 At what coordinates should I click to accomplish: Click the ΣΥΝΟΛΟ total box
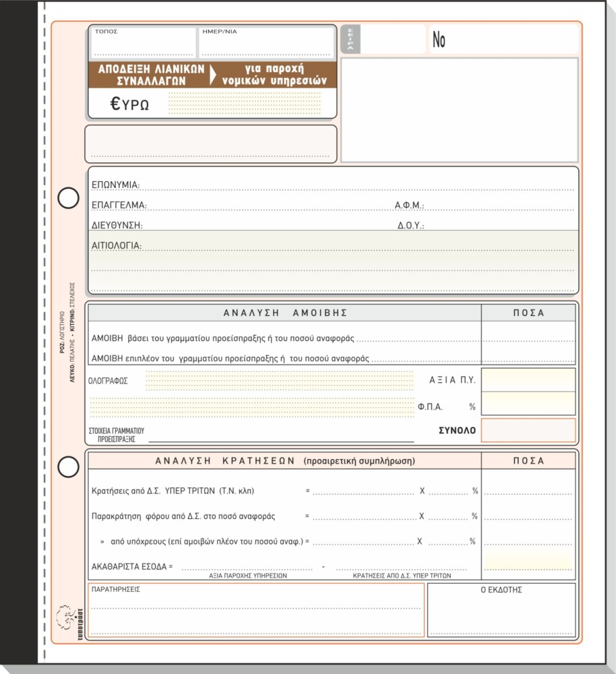528,430
